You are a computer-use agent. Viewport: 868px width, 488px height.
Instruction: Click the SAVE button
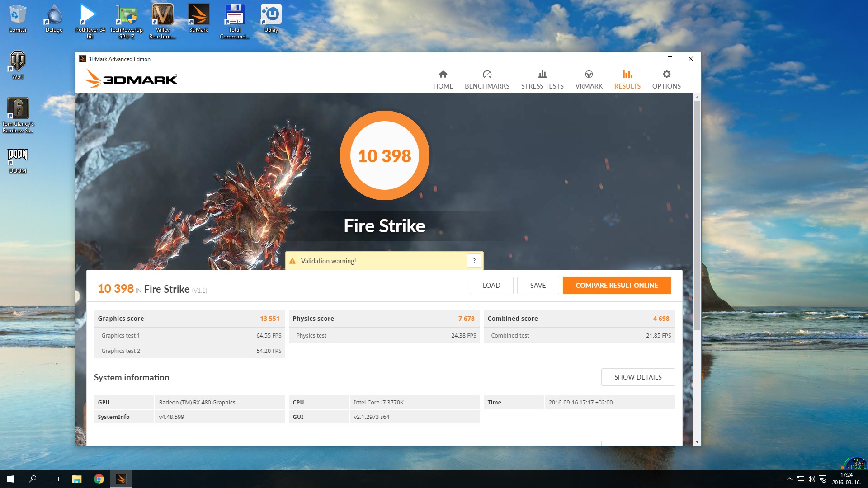click(x=538, y=285)
